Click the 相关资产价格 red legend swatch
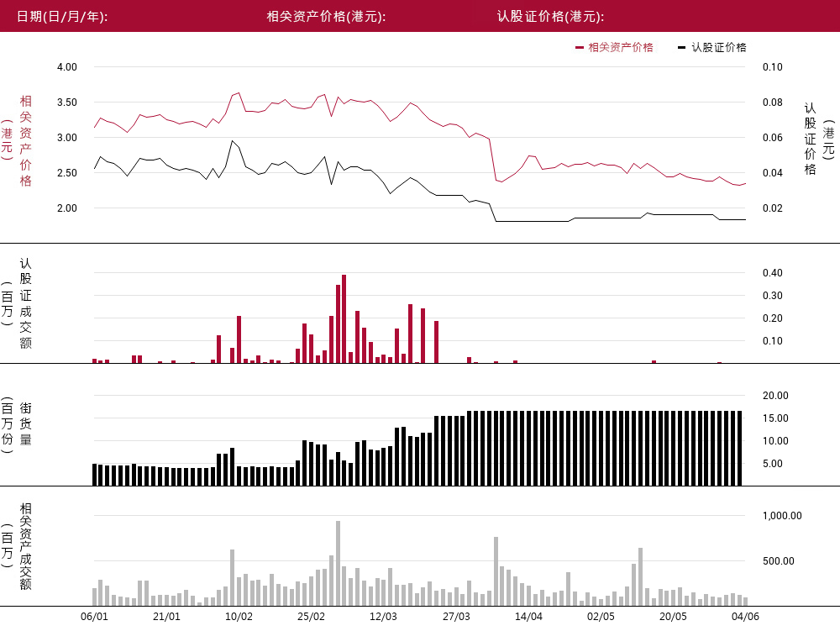 [579, 48]
